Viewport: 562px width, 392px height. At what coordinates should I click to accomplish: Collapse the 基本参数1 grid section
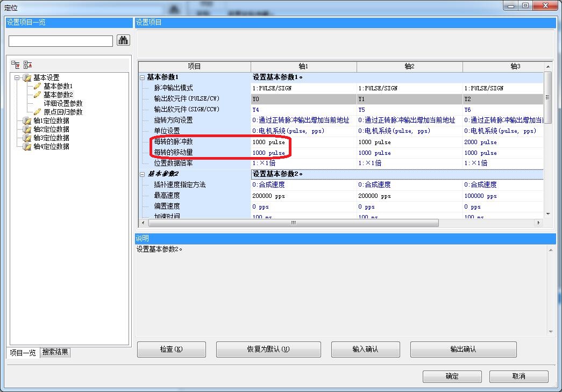(x=143, y=77)
